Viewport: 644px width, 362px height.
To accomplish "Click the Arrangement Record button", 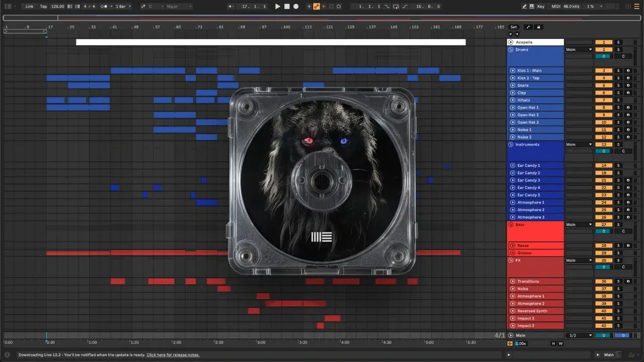I will click(x=296, y=7).
